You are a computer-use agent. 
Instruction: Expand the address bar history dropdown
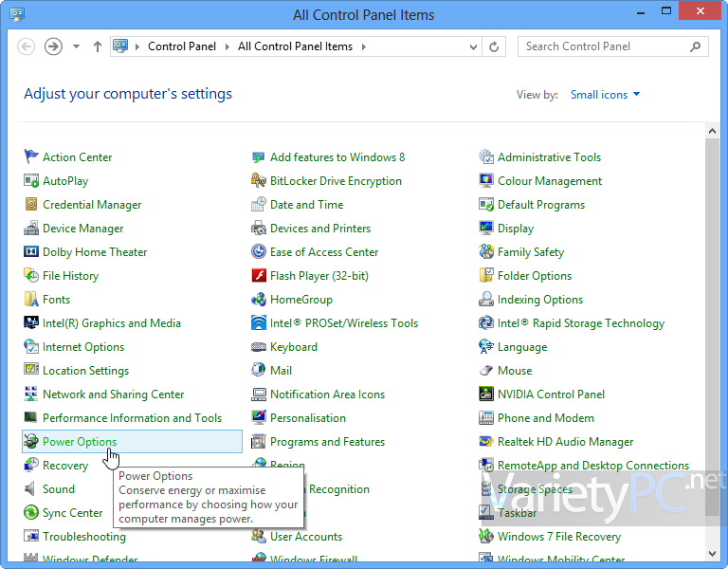click(x=474, y=46)
